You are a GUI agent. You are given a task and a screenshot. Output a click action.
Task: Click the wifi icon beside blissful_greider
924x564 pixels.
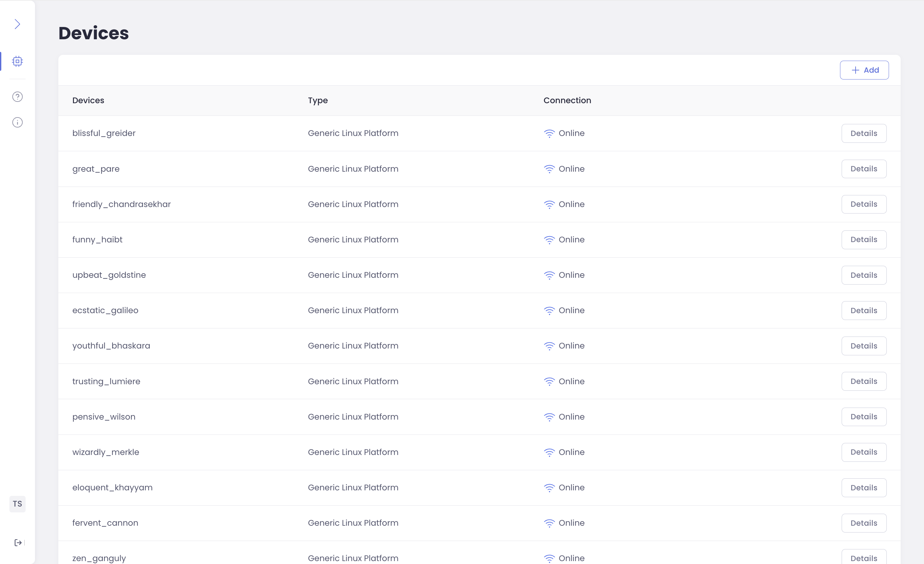coord(550,133)
